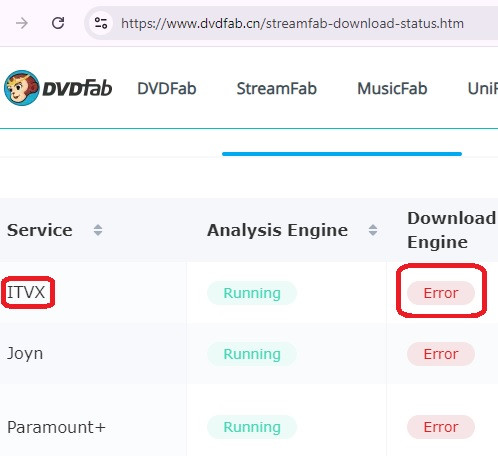Open the MusicFab menu item

392,89
